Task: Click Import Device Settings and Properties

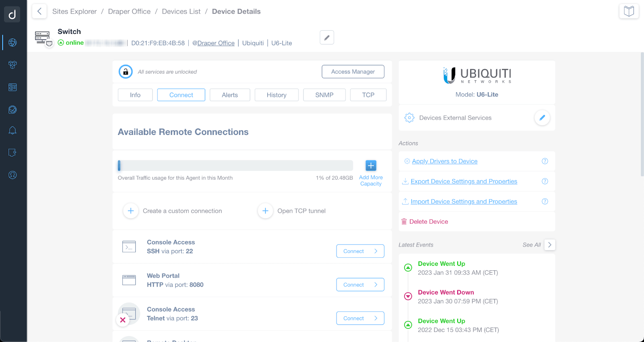Action: click(x=464, y=201)
